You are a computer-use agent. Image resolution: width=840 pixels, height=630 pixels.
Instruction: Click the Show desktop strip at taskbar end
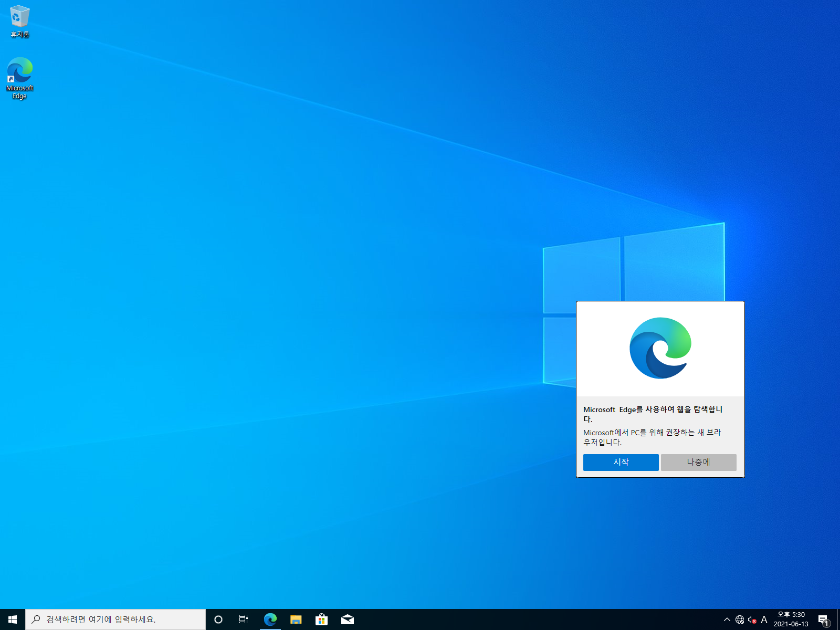point(838,619)
